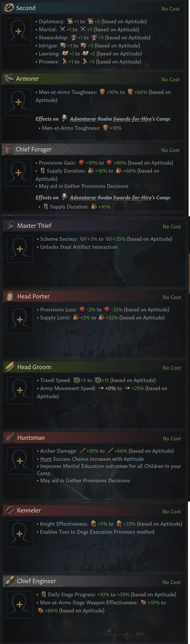Click the Chief Forager basket icon

tap(9, 149)
